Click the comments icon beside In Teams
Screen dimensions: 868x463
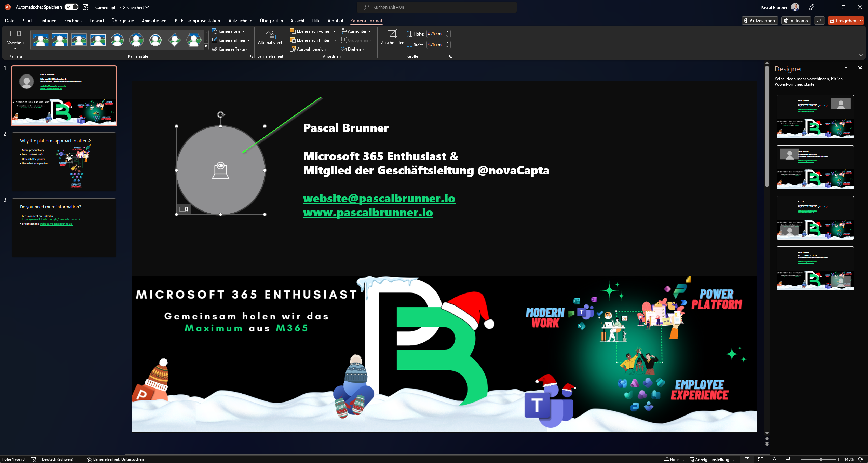click(819, 21)
